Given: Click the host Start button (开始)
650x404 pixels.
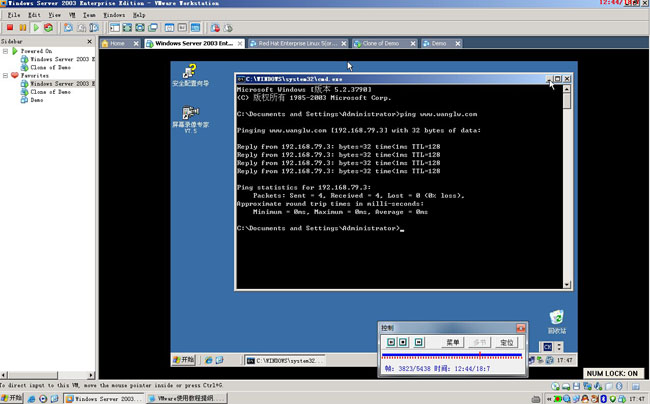Looking at the screenshot, I should click(x=11, y=398).
